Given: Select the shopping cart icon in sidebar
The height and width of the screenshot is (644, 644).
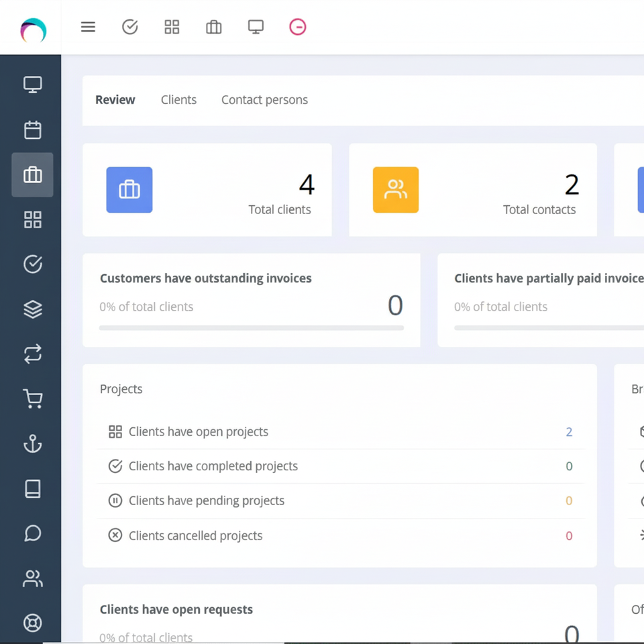Looking at the screenshot, I should pyautogui.click(x=32, y=399).
